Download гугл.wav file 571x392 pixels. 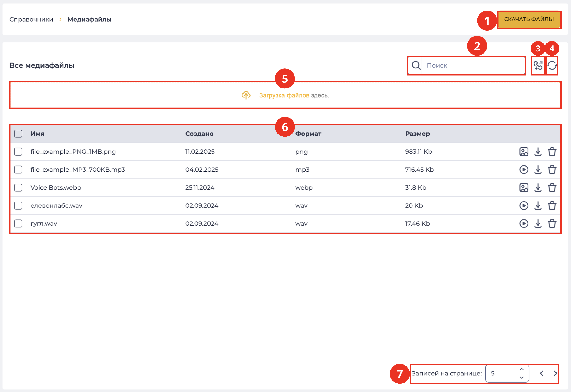538,224
